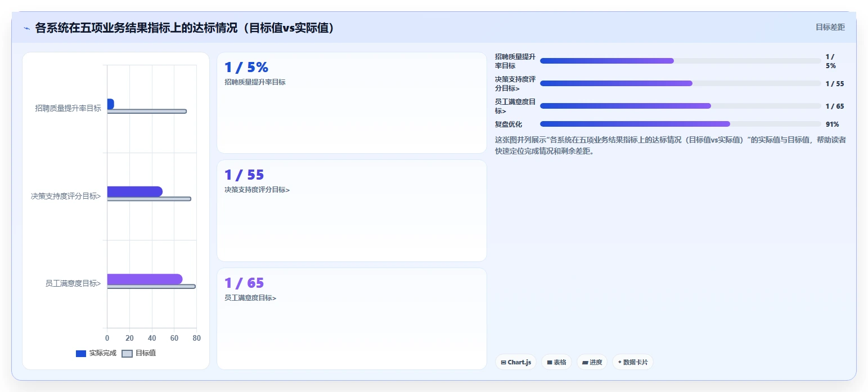Click the 员工满意度目标> progress bar
This screenshot has width=868, height=392.
tap(681, 106)
